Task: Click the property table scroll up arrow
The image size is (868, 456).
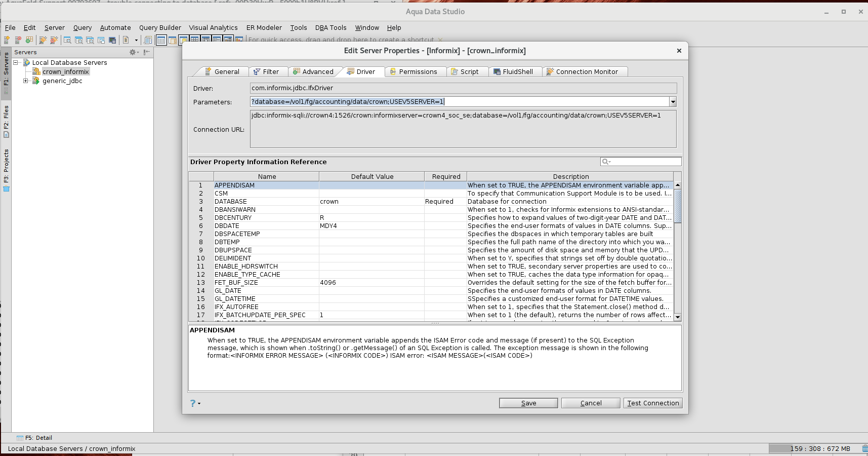Action: point(678,185)
